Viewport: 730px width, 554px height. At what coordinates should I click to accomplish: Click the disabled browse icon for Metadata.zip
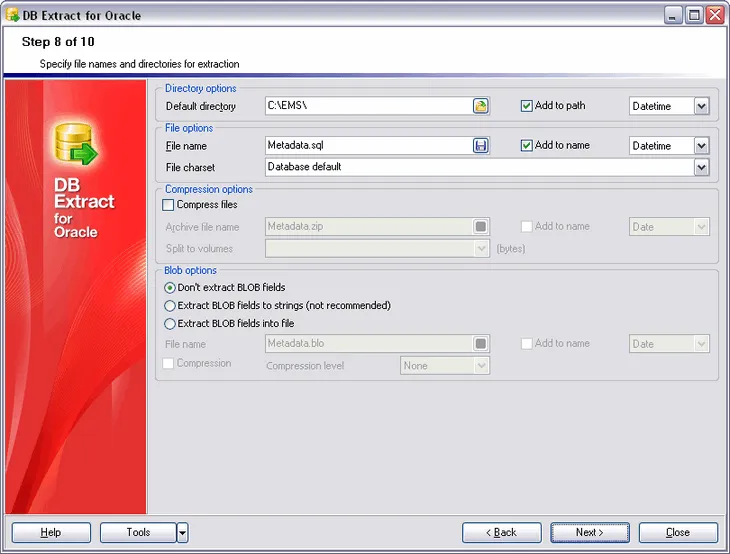[480, 227]
